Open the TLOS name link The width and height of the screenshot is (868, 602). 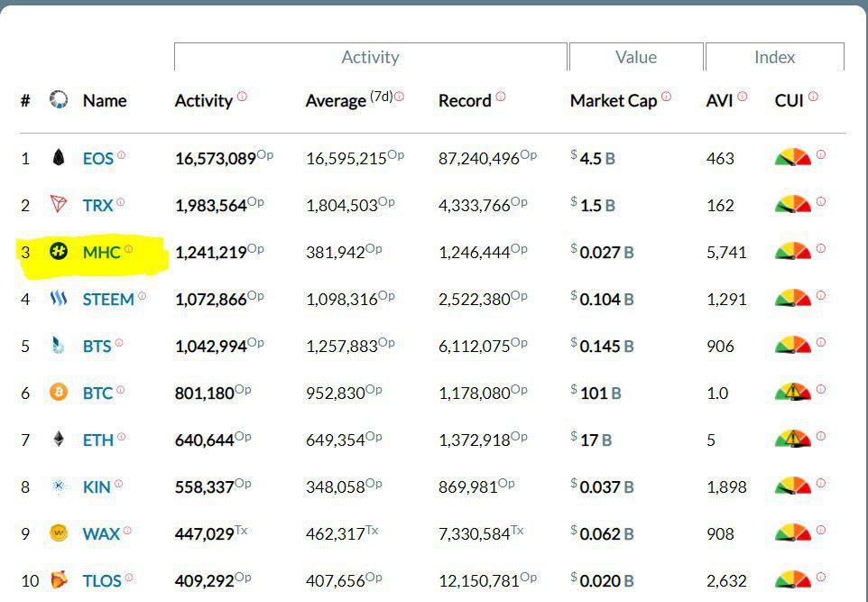(x=102, y=581)
